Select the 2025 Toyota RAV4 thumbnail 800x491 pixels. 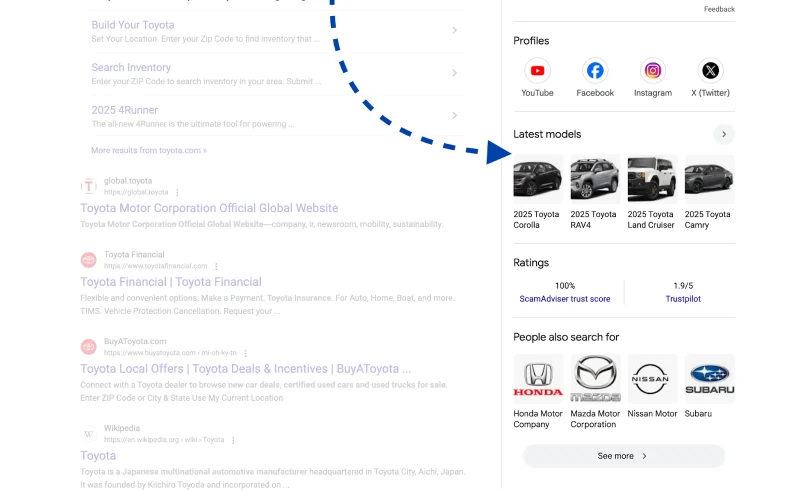[595, 180]
